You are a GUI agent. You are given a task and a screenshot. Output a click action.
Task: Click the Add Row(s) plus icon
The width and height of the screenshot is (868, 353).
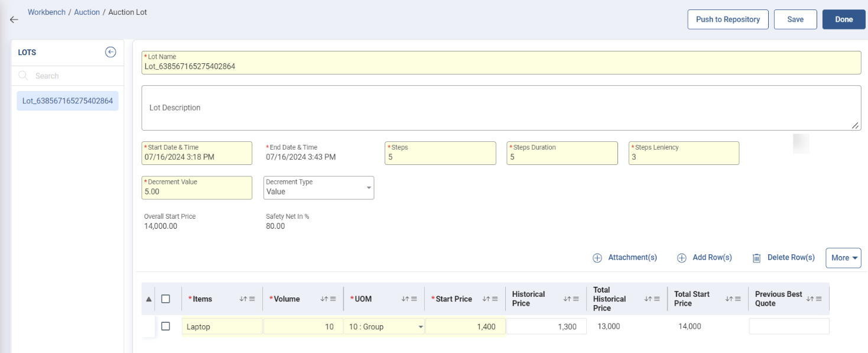point(681,258)
